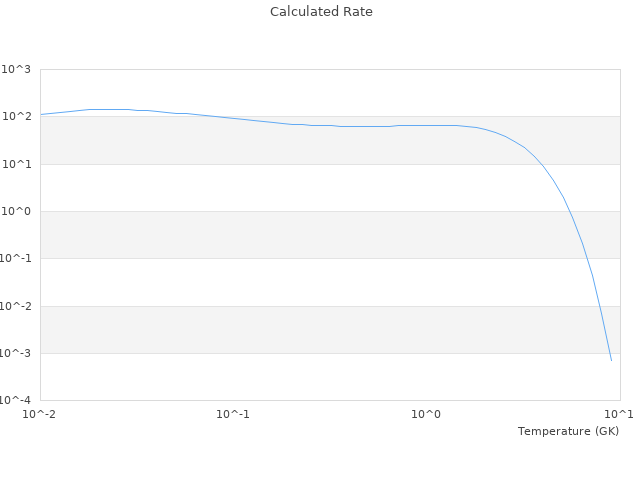This screenshot has height=480, width=640.
Task: Click the blue curve's left starting point
Action: [41, 114]
